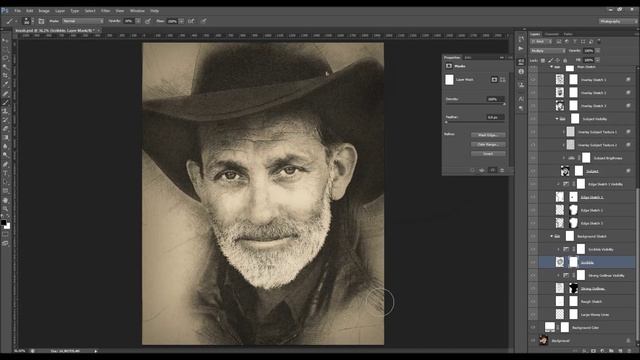Select the Move tool
This screenshot has width=640, height=360.
[5, 40]
